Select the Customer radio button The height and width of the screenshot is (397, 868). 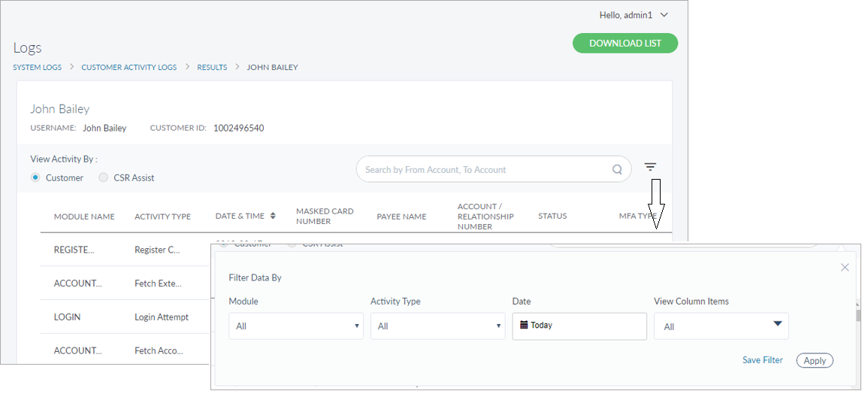click(x=35, y=178)
